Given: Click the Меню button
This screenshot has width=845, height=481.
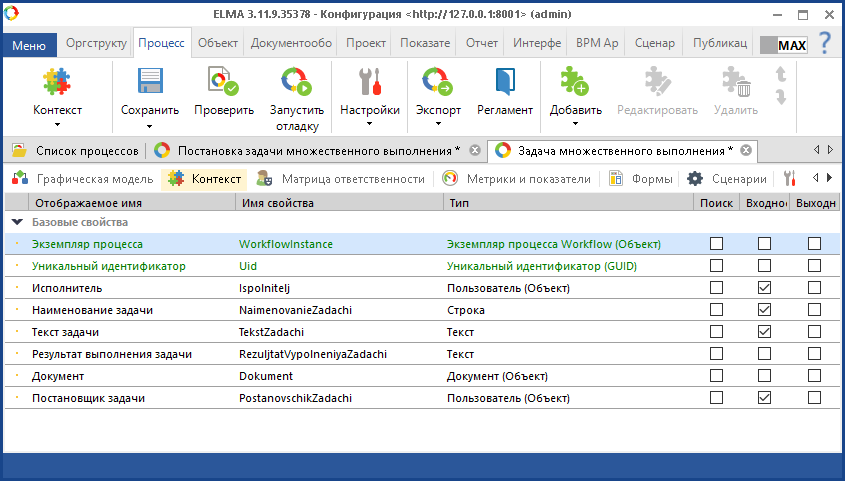Looking at the screenshot, I should click(x=29, y=46).
